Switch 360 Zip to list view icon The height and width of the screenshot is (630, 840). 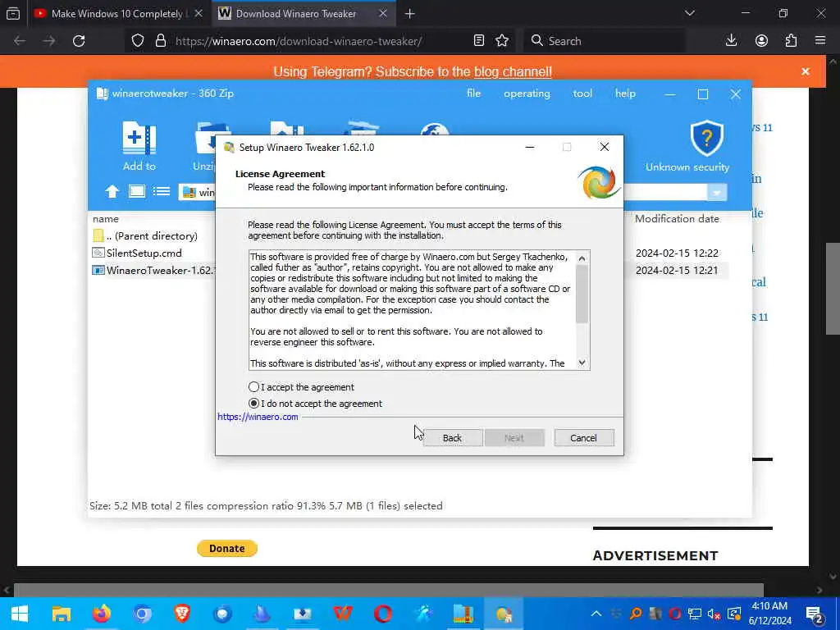tap(162, 191)
